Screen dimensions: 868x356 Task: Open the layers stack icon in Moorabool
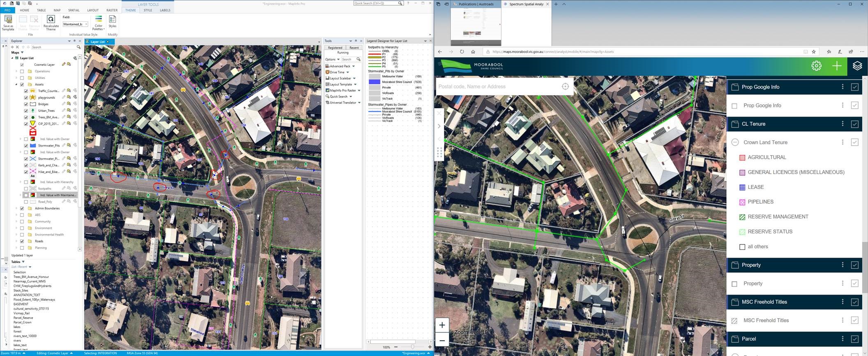(x=857, y=66)
